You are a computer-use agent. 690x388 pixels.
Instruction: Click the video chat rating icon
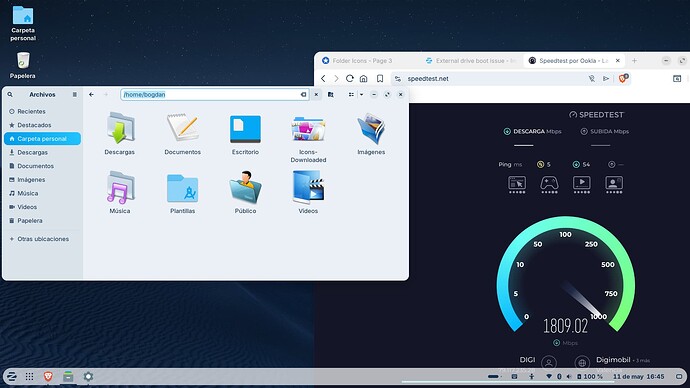614,184
